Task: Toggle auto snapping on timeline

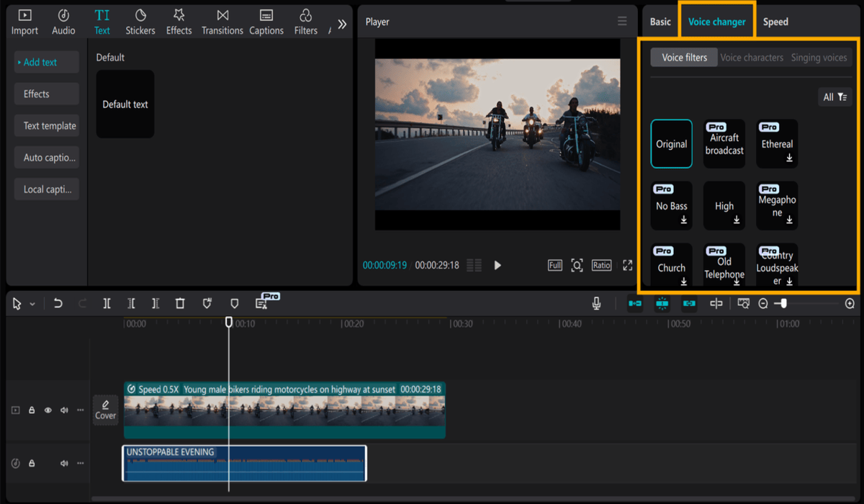Action: [x=662, y=304]
